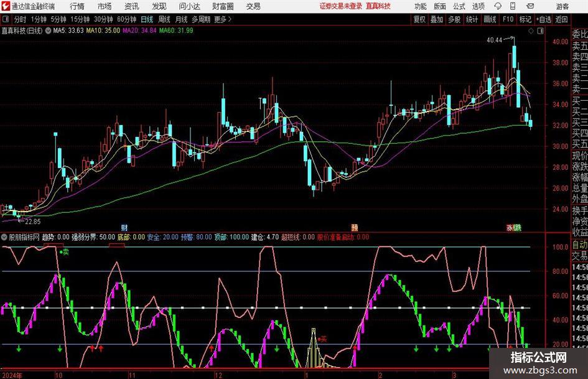Open the F10 company info button
588x379 pixels.
pyautogui.click(x=508, y=19)
